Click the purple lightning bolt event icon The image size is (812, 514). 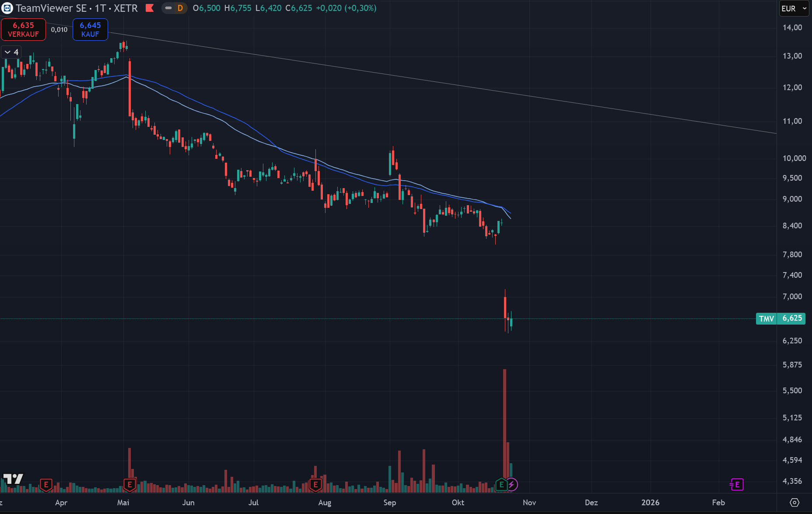pos(511,485)
